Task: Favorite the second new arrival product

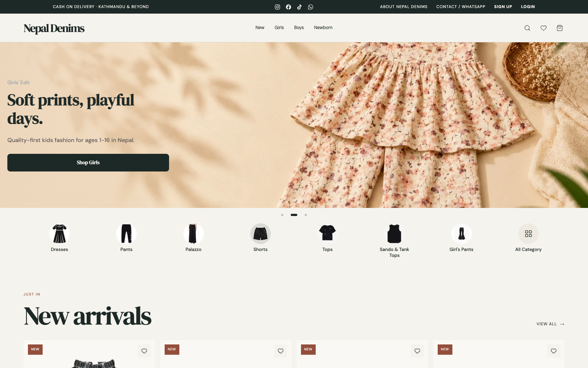Action: pos(281,351)
